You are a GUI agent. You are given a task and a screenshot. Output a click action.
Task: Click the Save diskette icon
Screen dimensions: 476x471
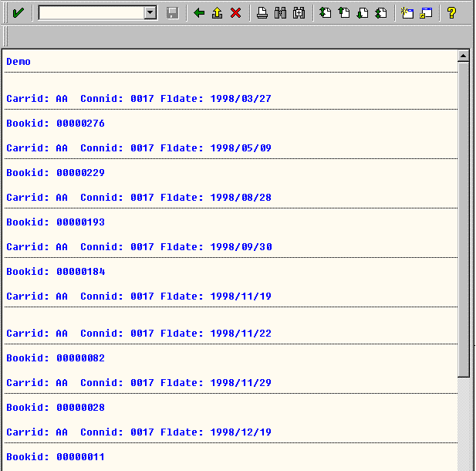tap(173, 13)
